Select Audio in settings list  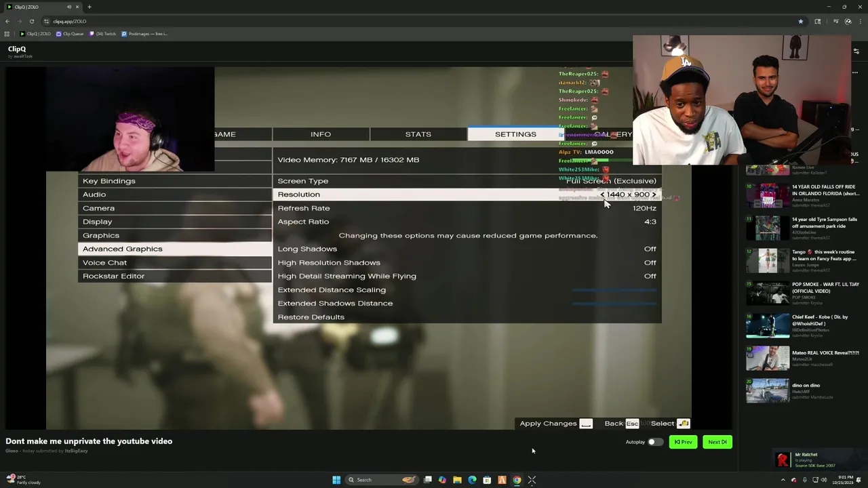[175, 195]
